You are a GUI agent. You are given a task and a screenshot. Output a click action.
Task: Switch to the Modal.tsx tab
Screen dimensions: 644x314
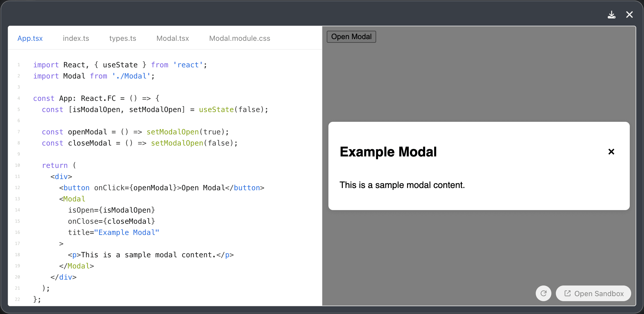tap(172, 38)
